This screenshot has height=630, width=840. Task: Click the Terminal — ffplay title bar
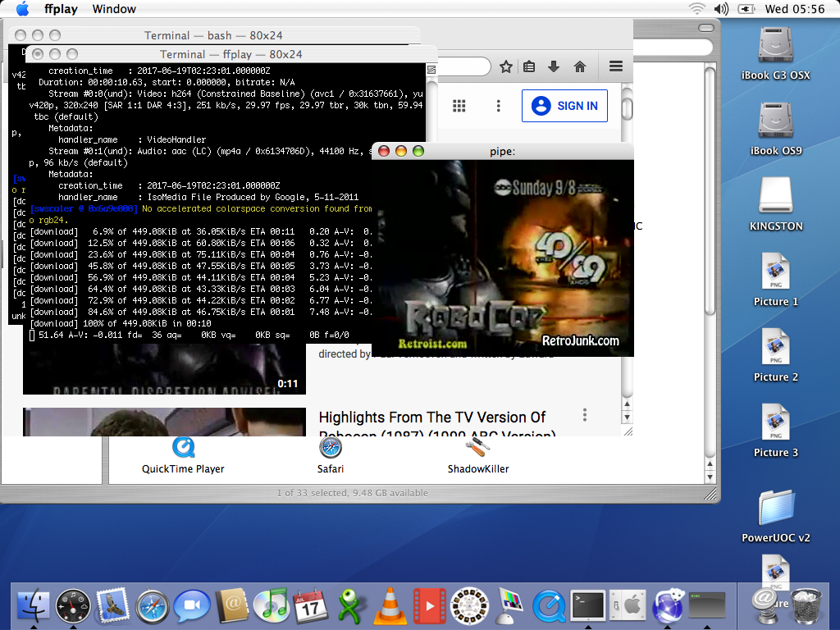231,54
